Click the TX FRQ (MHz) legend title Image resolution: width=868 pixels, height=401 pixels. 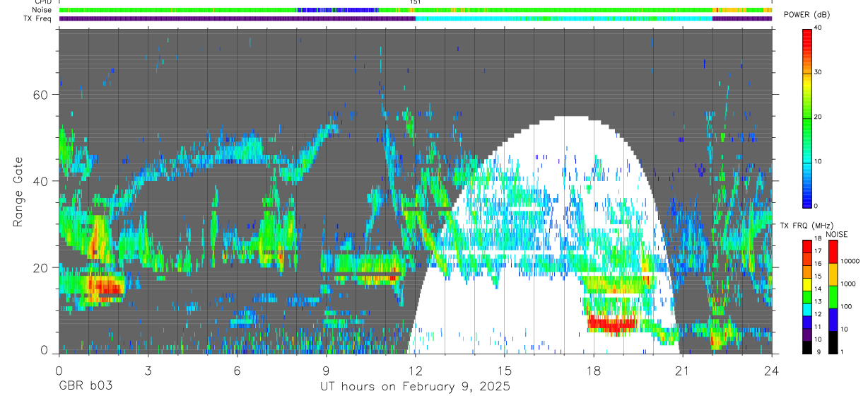click(x=807, y=226)
